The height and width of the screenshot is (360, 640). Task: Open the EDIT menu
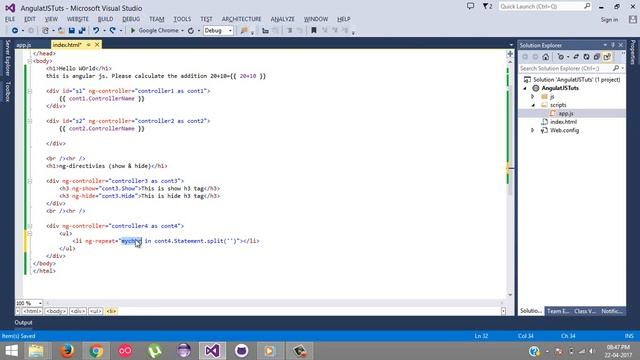pyautogui.click(x=30, y=19)
